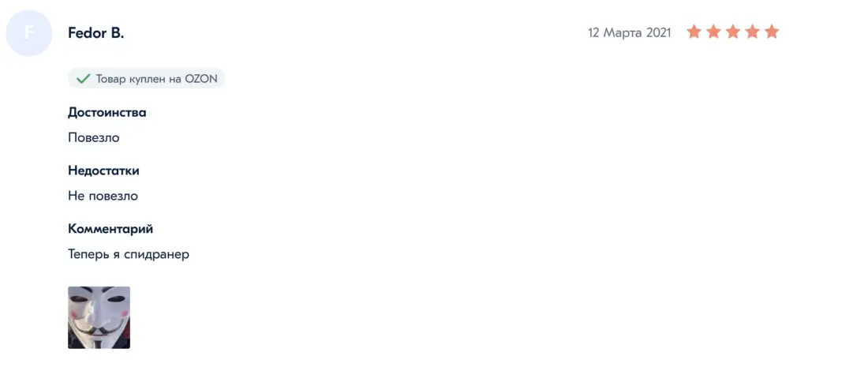868x371 pixels.
Task: Click the 'Товар куплен на OZON' badge
Action: [x=147, y=79]
